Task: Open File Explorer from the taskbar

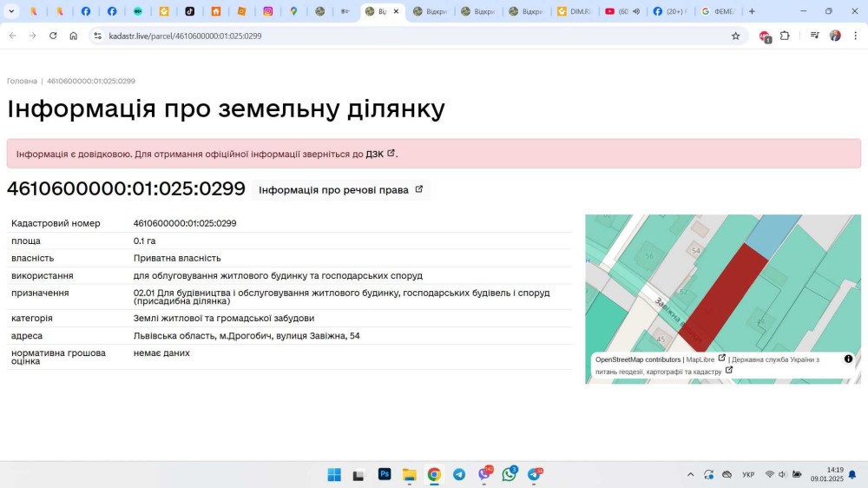Action: pos(409,475)
